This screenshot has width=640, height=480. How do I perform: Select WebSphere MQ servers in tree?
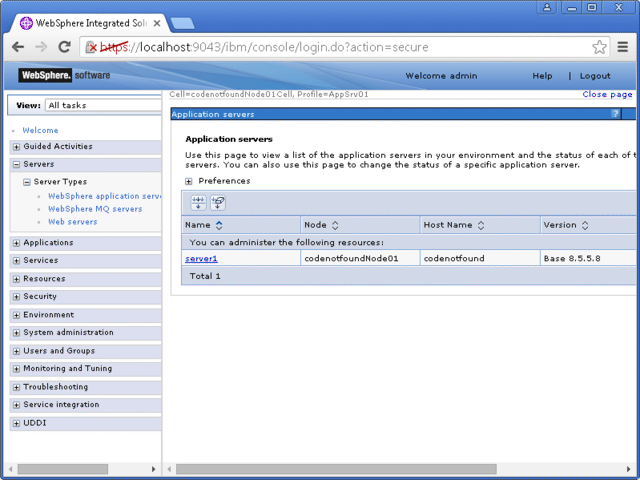pyautogui.click(x=95, y=209)
